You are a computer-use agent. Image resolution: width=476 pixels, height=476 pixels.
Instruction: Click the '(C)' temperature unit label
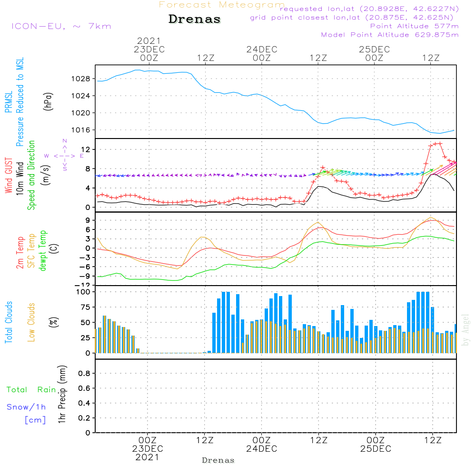point(54,248)
